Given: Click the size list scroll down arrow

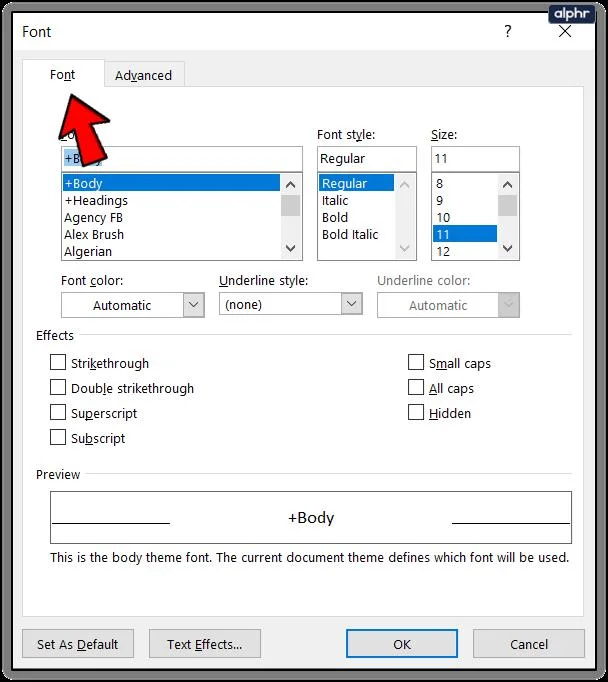Looking at the screenshot, I should pyautogui.click(x=507, y=248).
